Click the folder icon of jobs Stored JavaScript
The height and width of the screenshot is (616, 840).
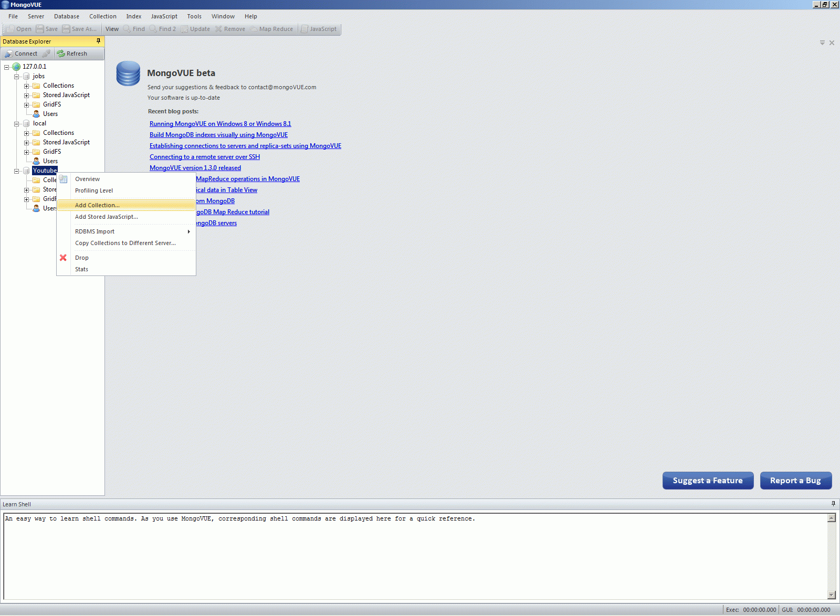[x=36, y=95]
